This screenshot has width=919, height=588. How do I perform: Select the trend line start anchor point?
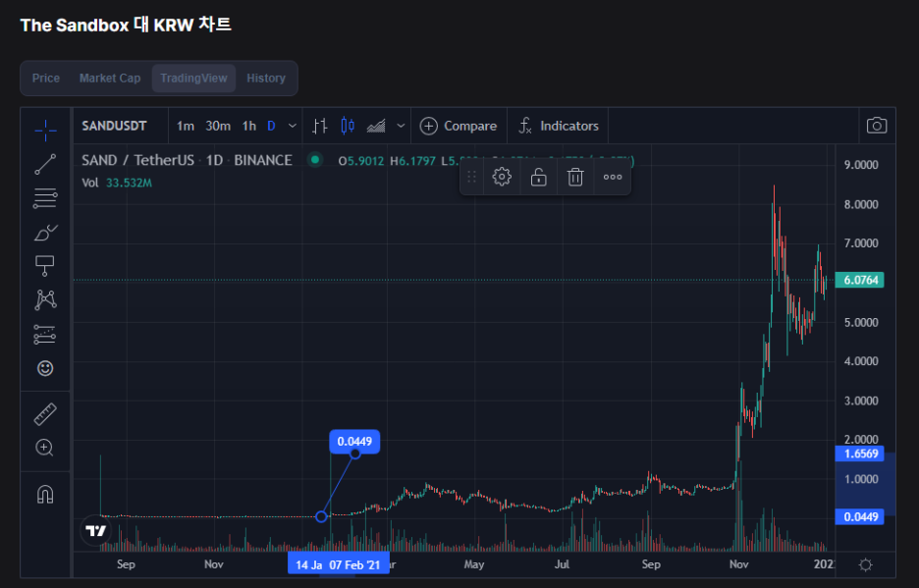[x=321, y=516]
